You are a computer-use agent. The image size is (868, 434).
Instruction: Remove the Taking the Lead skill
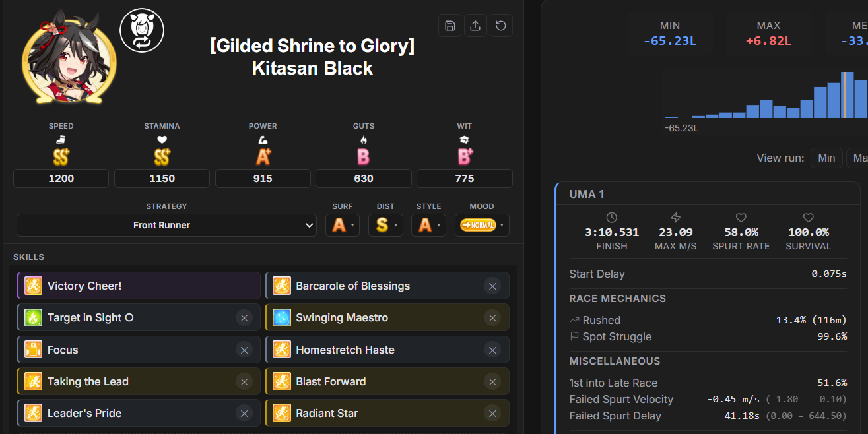coord(244,381)
